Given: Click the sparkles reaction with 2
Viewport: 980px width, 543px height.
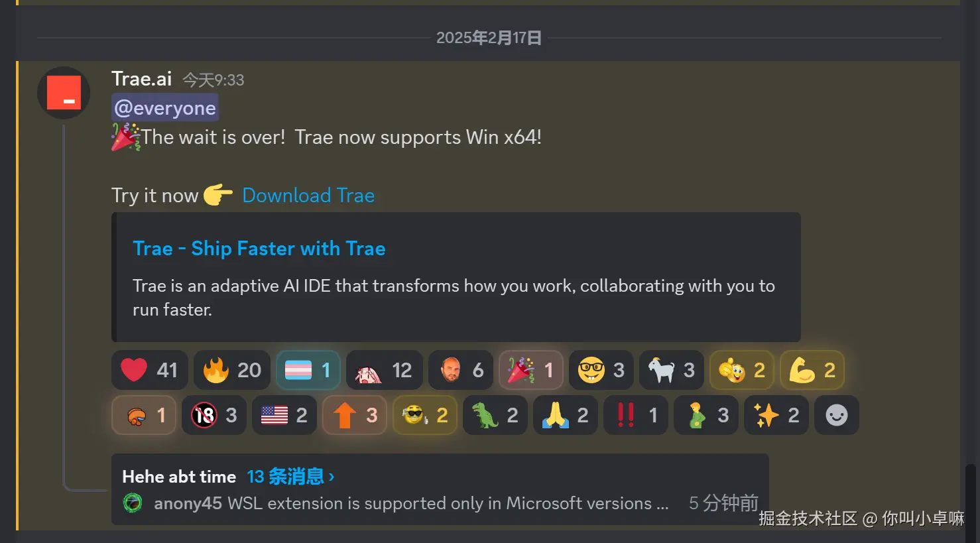Looking at the screenshot, I should click(x=776, y=415).
